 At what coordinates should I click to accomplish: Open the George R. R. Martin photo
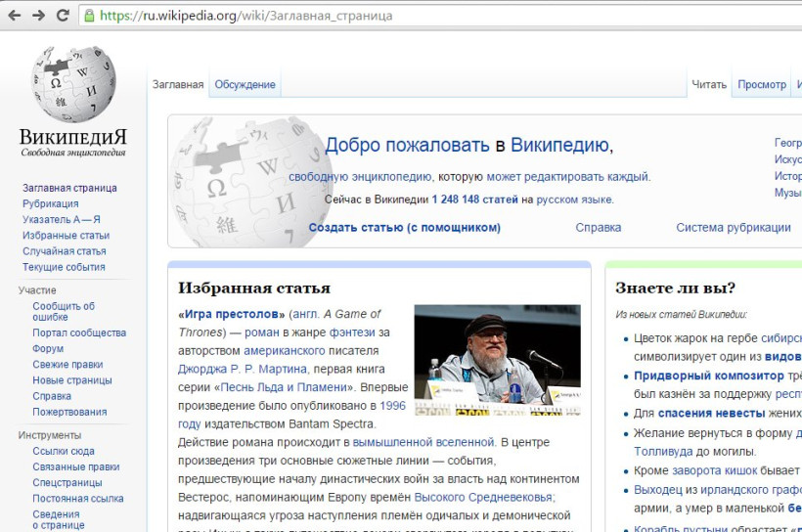click(497, 359)
